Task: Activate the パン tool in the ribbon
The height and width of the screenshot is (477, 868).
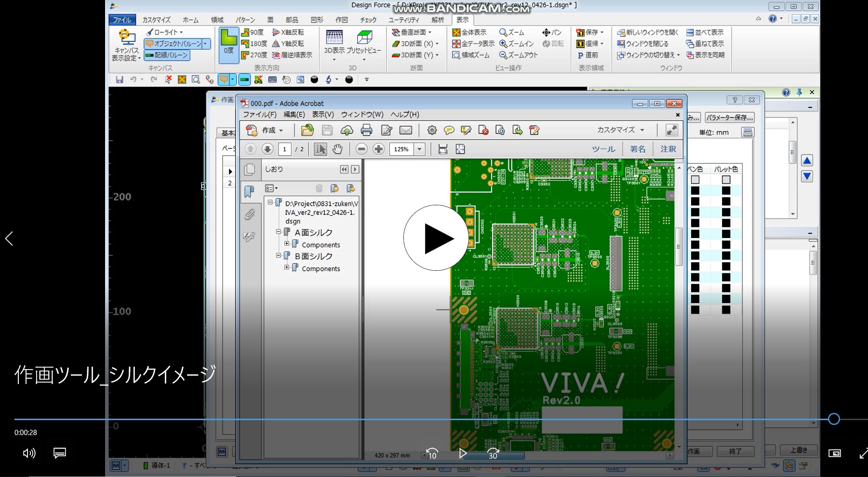Action: pos(552,32)
